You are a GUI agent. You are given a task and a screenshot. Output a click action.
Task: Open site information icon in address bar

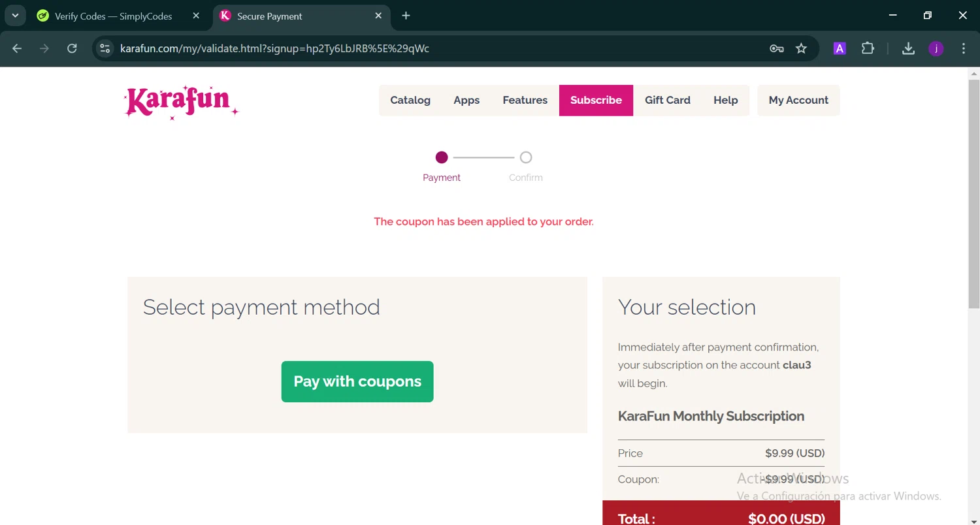coord(105,48)
